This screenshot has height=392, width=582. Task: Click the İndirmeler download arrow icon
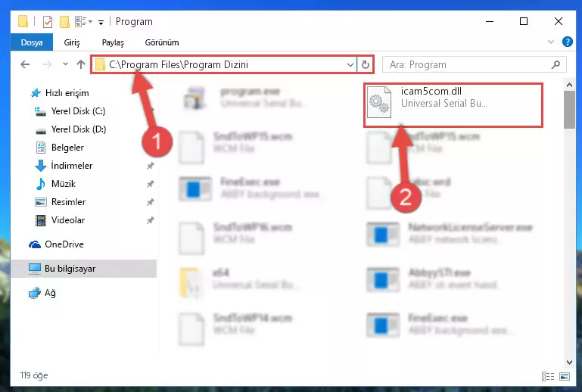[x=40, y=166]
